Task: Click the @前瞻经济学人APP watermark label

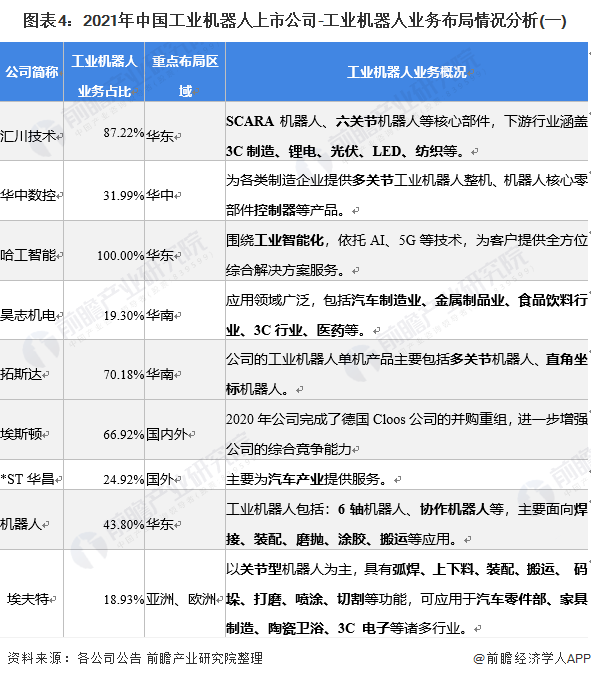Action: click(532, 658)
